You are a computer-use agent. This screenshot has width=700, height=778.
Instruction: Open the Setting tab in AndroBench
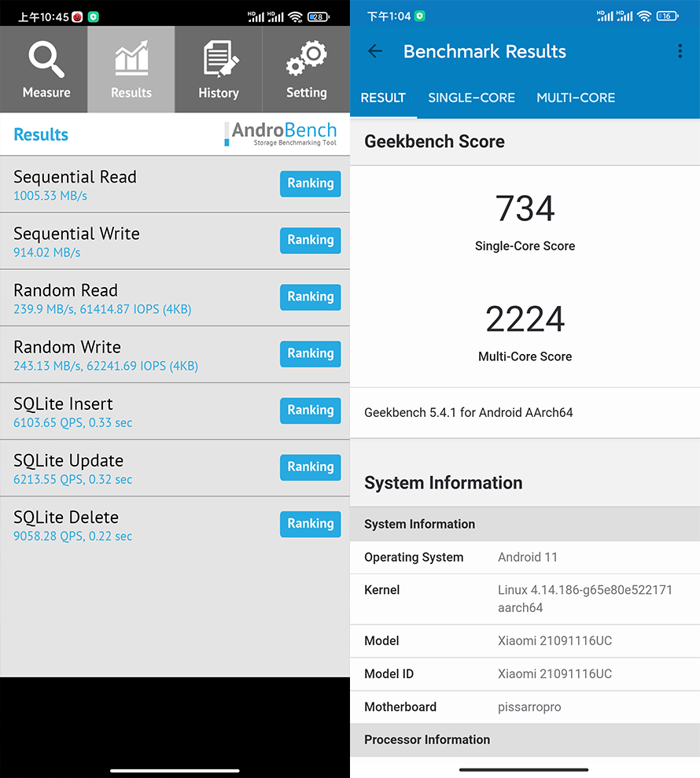pos(306,69)
